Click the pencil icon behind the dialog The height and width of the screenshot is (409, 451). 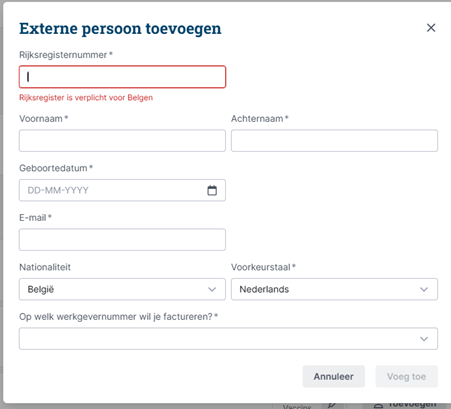point(331,406)
